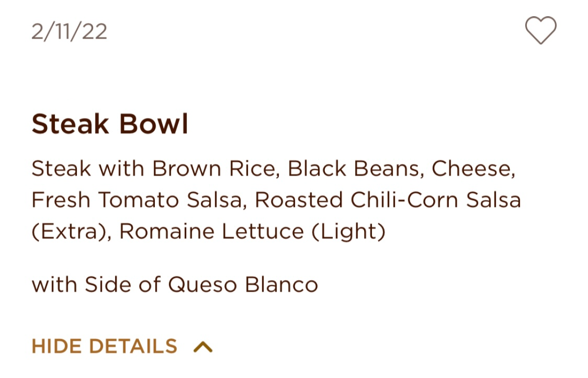Image resolution: width=588 pixels, height=378 pixels.
Task: Click the 2/11/22 order date
Action: pyautogui.click(x=69, y=32)
